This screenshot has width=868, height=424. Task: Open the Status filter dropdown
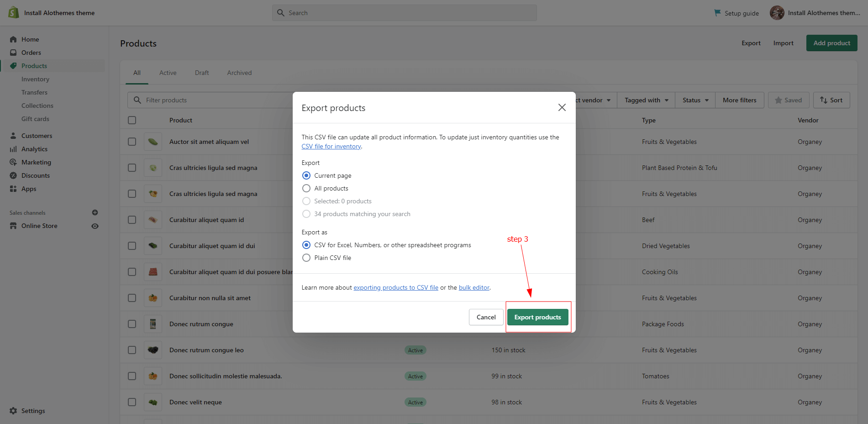point(695,100)
